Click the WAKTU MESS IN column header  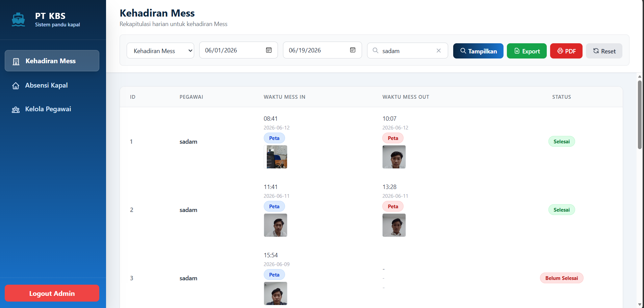pos(284,97)
